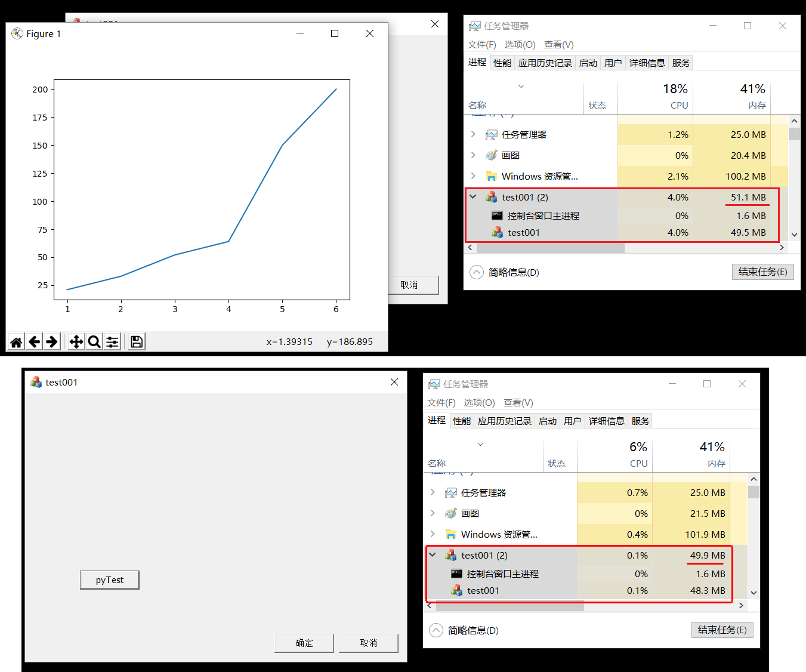
Task: Click the vertical scrollbar up arrow in the lower Task Manager
Action: tap(753, 479)
